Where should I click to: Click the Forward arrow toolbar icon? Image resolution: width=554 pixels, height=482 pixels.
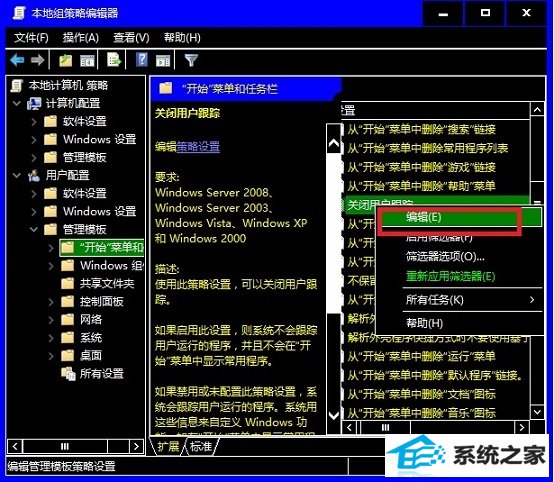[37, 60]
